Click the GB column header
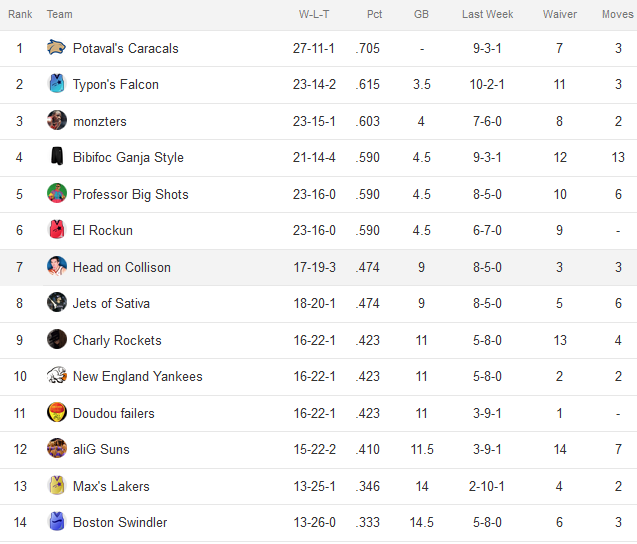Screen dimensions: 637x544 [x=421, y=14]
